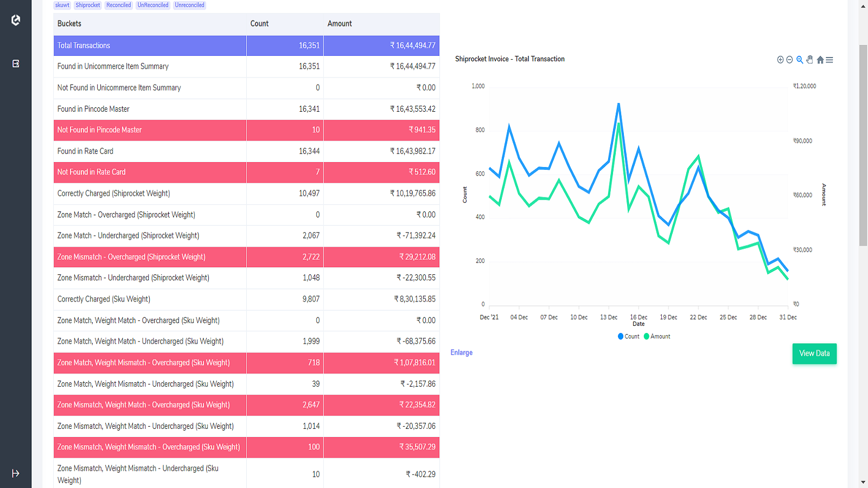Select Found in Unicommerce Item Summary row
The height and width of the screenshot is (488, 868).
pyautogui.click(x=246, y=67)
